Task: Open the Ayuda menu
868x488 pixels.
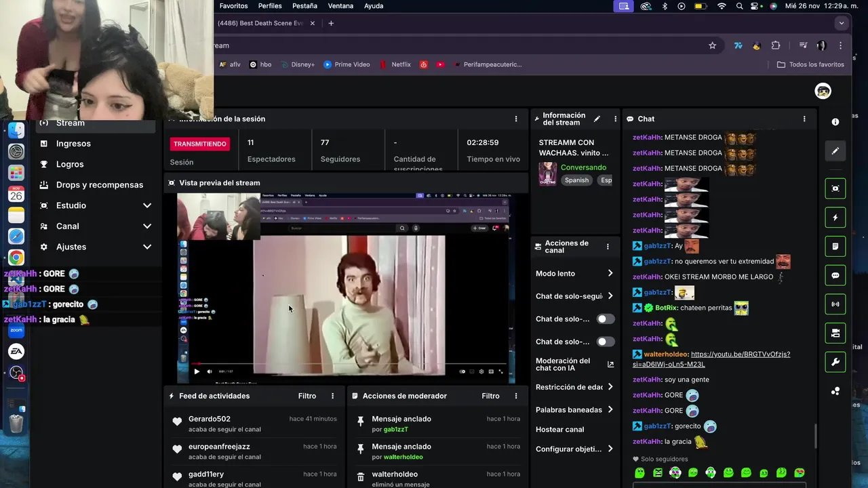Action: pos(374,6)
